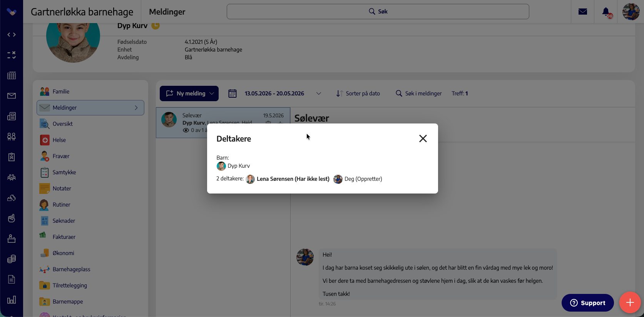Expand the Meldinger menu chevron
The height and width of the screenshot is (317, 644).
[x=136, y=108]
